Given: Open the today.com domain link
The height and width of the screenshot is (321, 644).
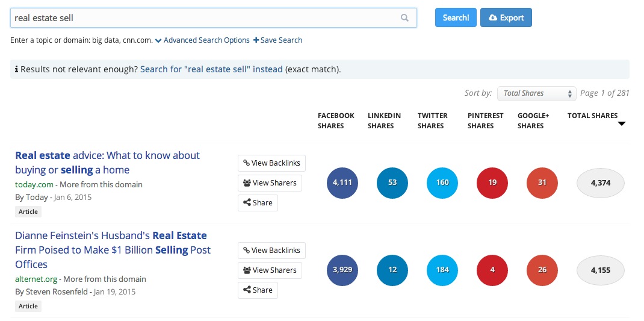Looking at the screenshot, I should [x=34, y=184].
